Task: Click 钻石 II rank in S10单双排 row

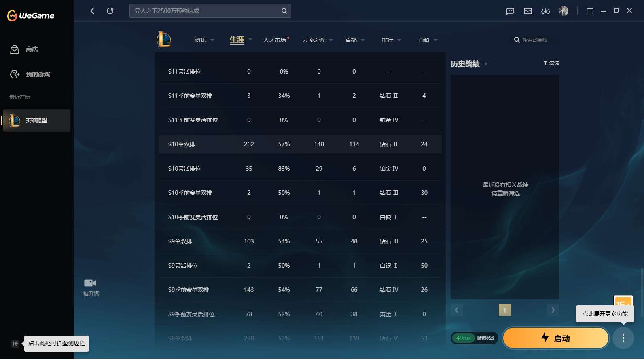Action: [x=389, y=144]
